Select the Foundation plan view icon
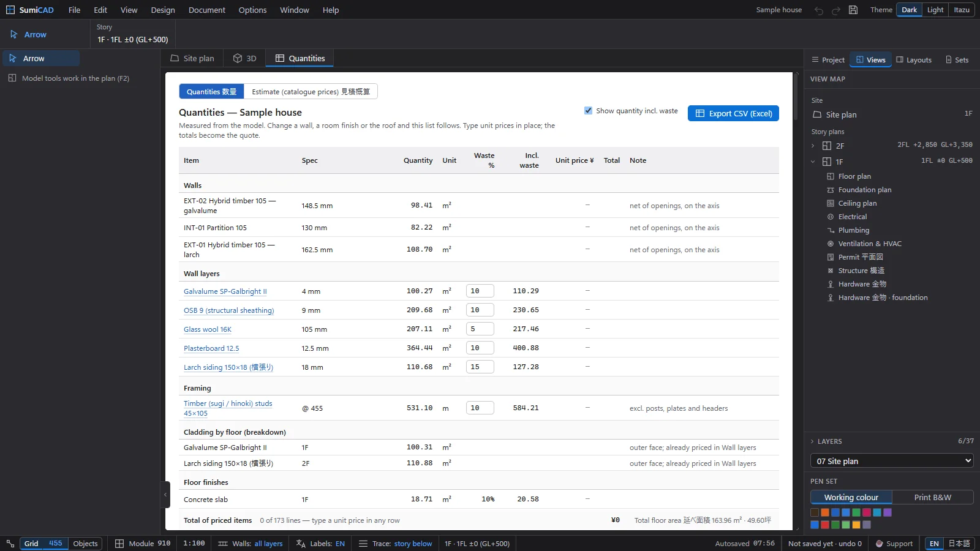Viewport: 980px width, 551px height. [831, 190]
